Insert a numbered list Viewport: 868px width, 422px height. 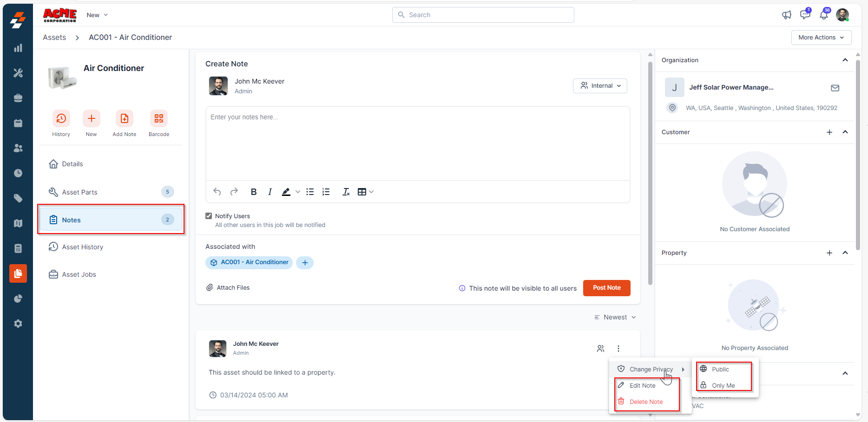point(326,192)
